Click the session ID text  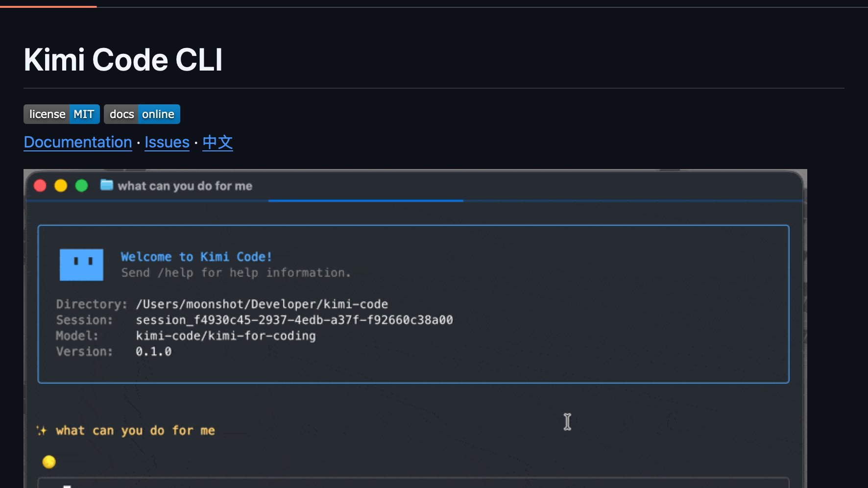click(x=294, y=320)
